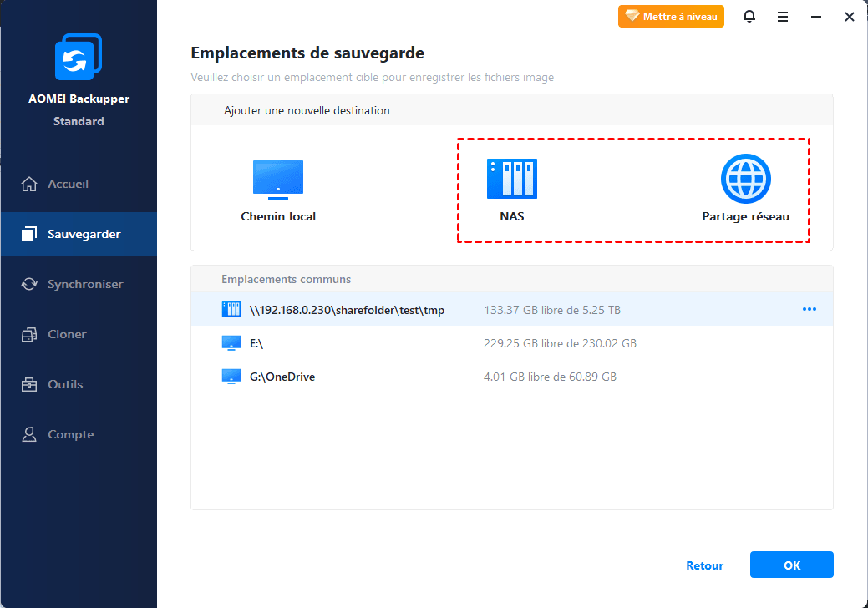Click the Synchroniser arrows icon
Image resolution: width=868 pixels, height=608 pixels.
click(x=28, y=284)
